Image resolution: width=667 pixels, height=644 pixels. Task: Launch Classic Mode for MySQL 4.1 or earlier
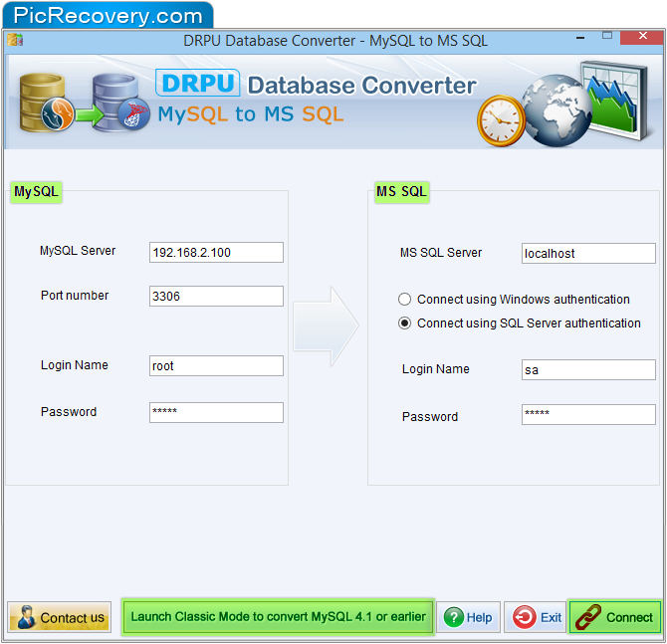[278, 617]
